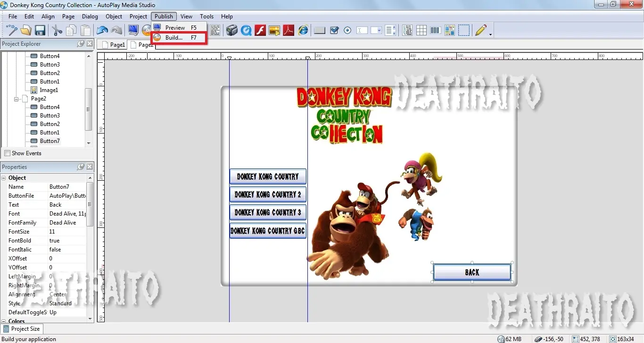
Task: Click the Redo toolbar arrow
Action: (116, 31)
